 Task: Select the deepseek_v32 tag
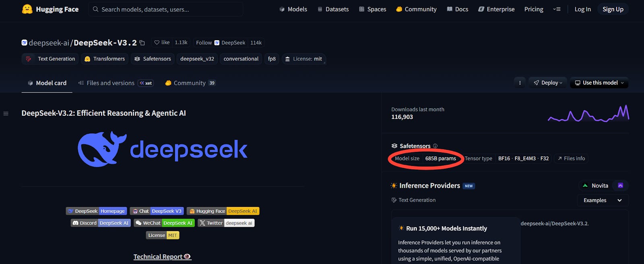(x=197, y=59)
